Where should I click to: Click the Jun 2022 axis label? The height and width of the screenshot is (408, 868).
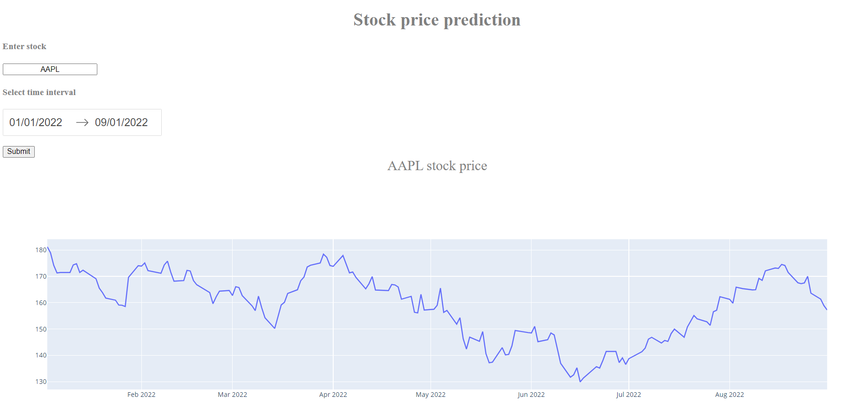coord(531,395)
